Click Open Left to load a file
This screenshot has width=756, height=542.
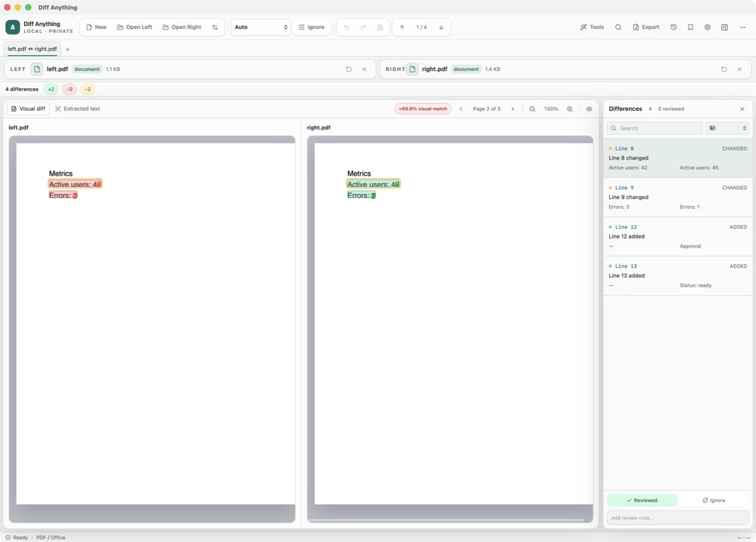(x=135, y=27)
